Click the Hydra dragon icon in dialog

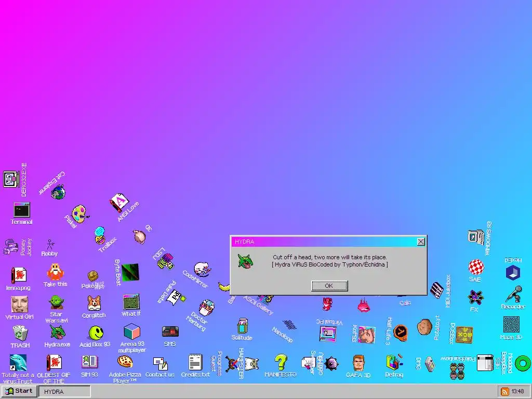(245, 261)
